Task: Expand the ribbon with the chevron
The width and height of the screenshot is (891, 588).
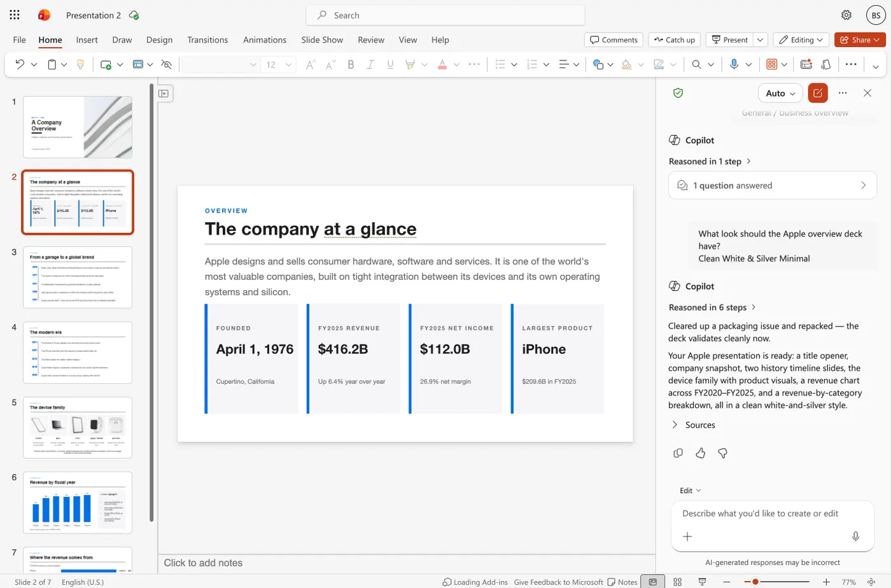Action: [x=876, y=66]
